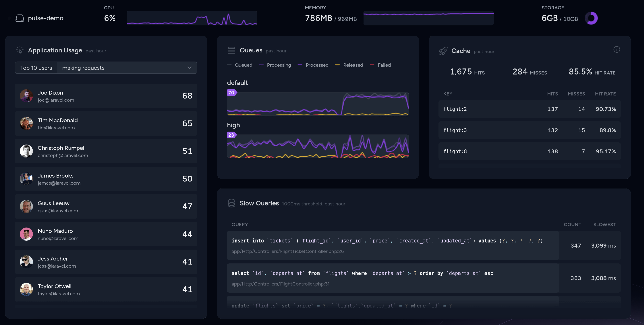The image size is (644, 325).
Task: Click the 70 default queue peak badge
Action: pyautogui.click(x=232, y=93)
